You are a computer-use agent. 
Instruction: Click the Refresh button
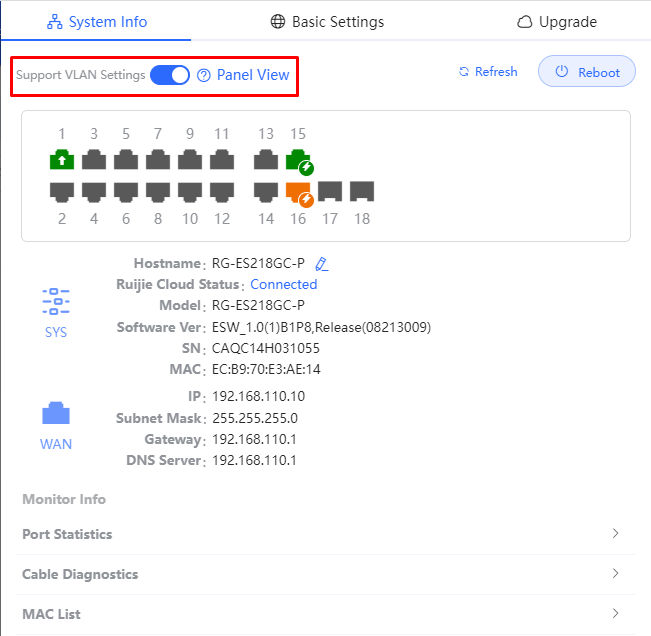click(x=488, y=72)
